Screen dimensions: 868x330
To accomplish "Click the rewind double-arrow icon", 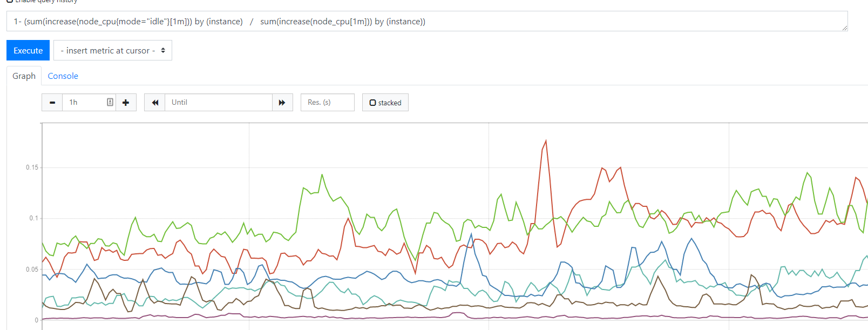I will coord(155,103).
